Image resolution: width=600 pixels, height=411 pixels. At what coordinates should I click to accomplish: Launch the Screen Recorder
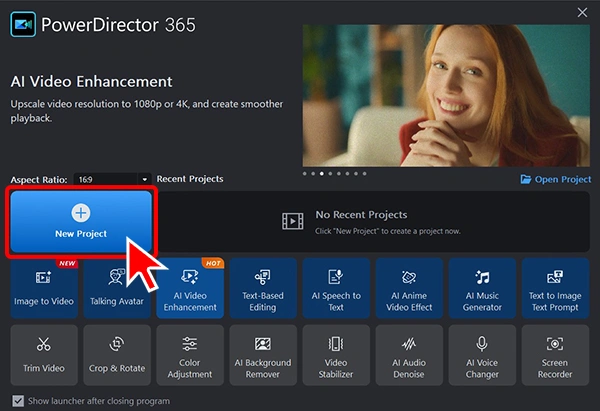pos(555,355)
